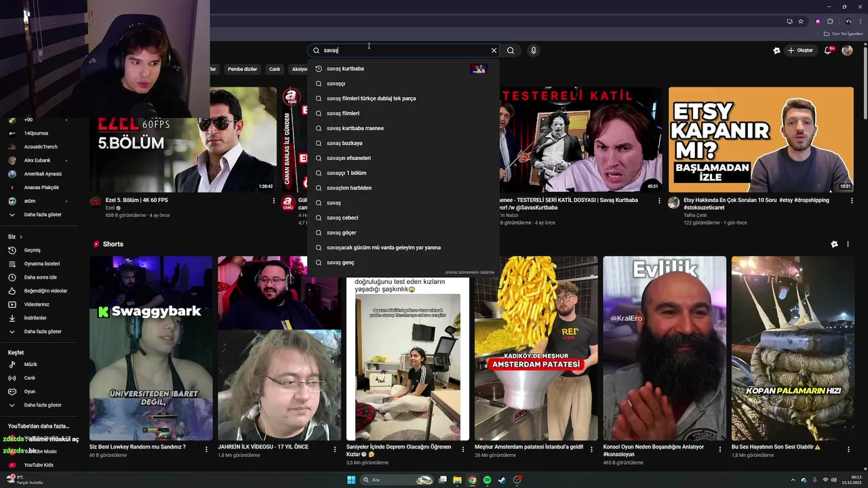Choose suggestion savaş cebeci

coord(403,218)
